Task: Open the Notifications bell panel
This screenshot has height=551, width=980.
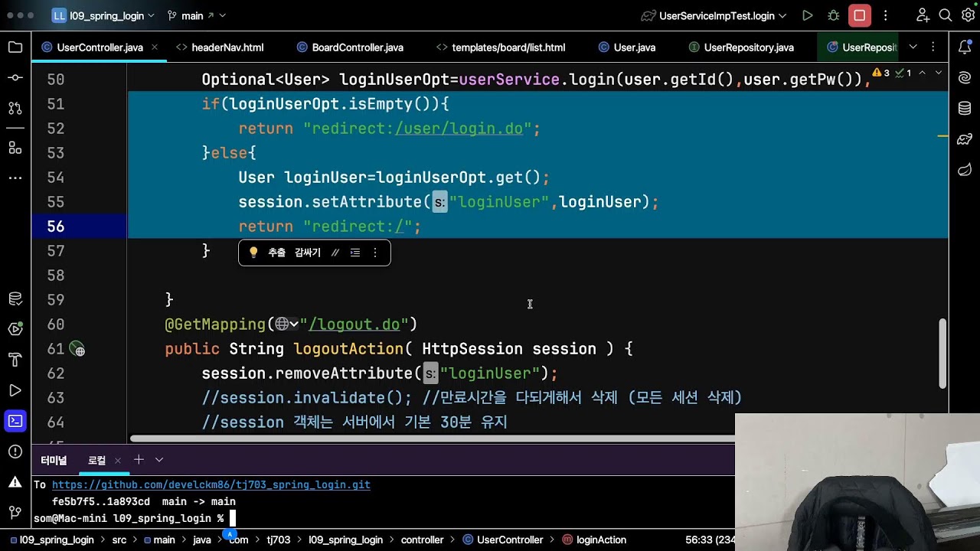Action: (x=965, y=47)
